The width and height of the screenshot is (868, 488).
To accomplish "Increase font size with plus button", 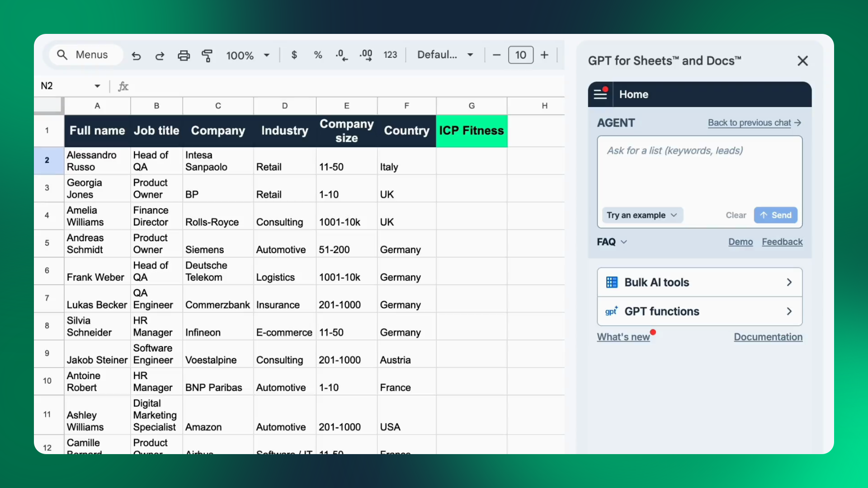I will point(544,55).
